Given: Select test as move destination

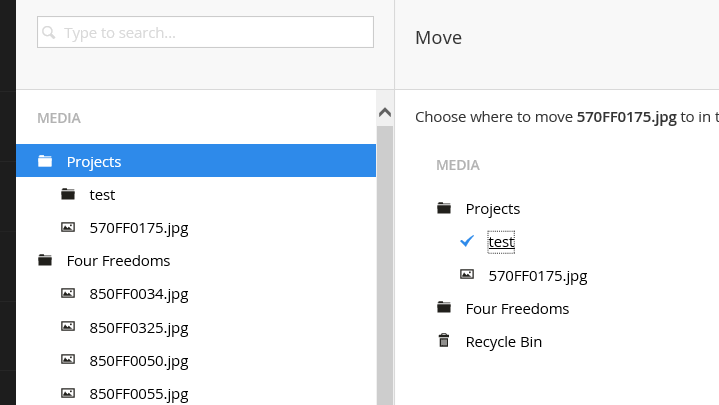Looking at the screenshot, I should 501,242.
